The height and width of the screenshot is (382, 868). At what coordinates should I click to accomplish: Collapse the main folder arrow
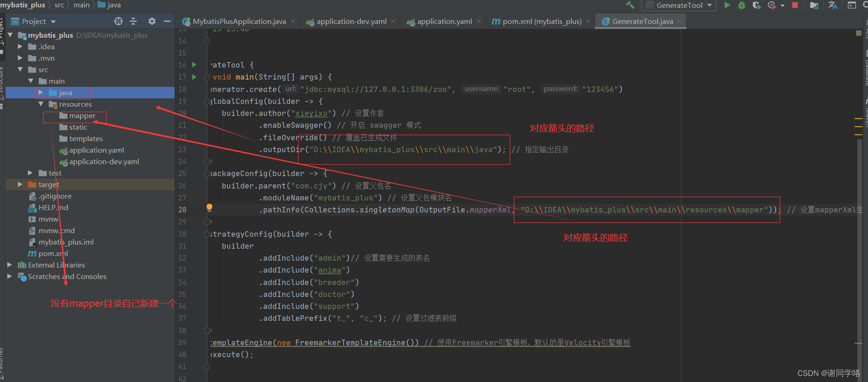click(31, 81)
